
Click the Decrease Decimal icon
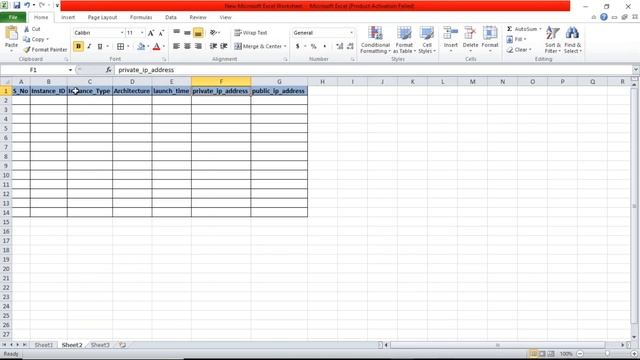coord(350,47)
